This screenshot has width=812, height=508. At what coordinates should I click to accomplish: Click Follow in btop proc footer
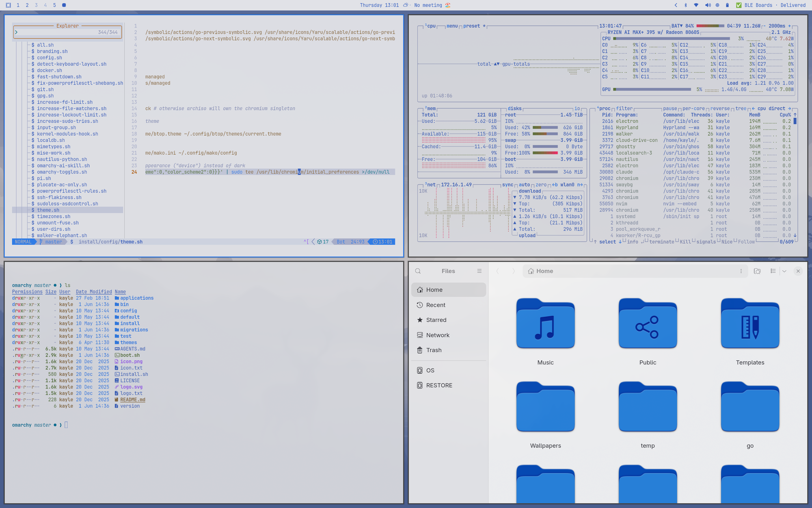pos(746,242)
